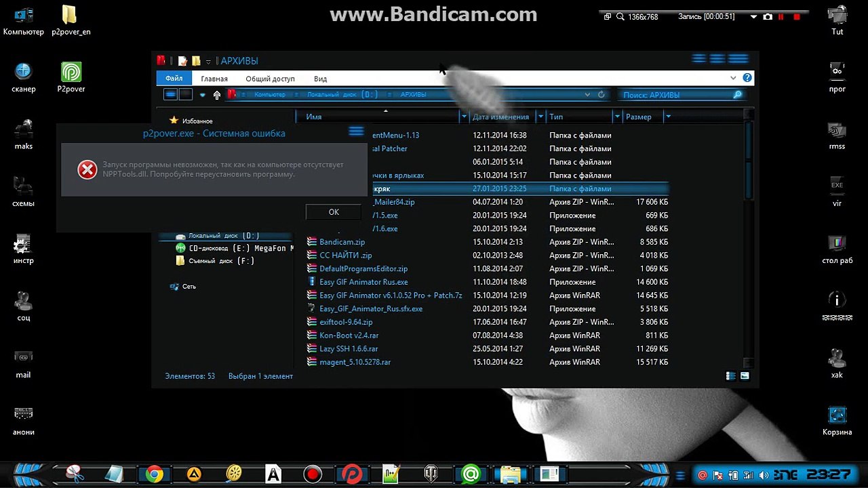Image resolution: width=868 pixels, height=488 pixels.
Task: Click Компьютер in the address breadcrumb
Action: (270, 95)
